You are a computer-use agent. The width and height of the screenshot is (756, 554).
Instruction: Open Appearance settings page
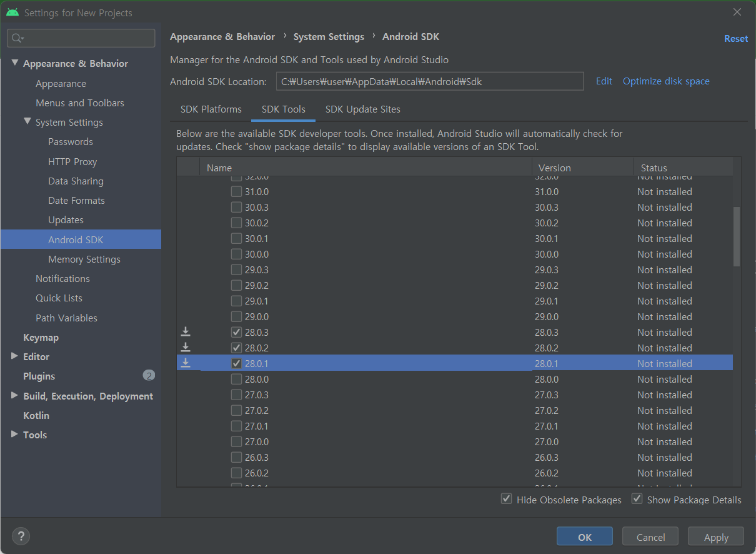61,83
